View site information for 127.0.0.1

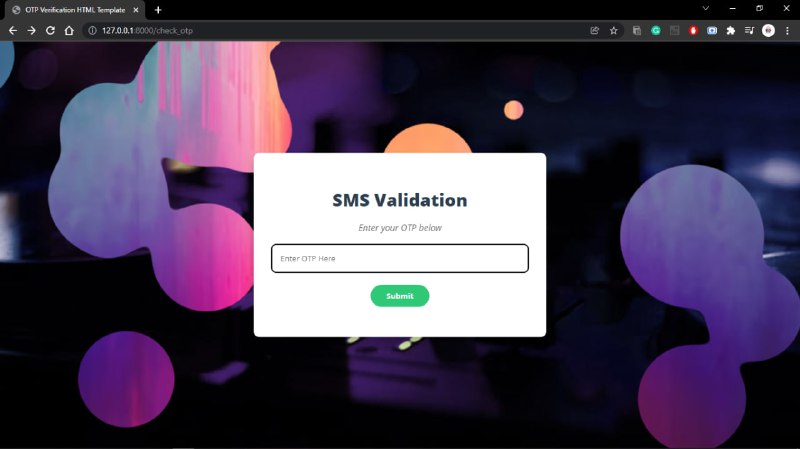[x=92, y=31]
